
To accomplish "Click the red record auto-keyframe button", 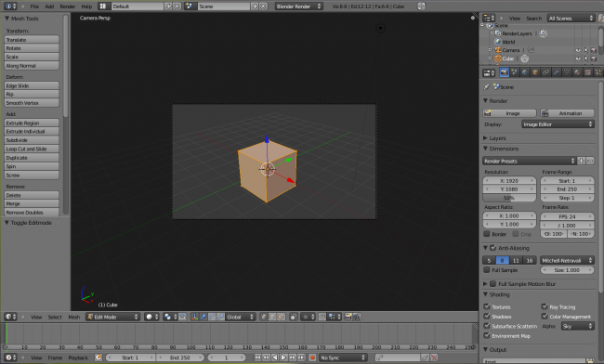I will [x=312, y=357].
